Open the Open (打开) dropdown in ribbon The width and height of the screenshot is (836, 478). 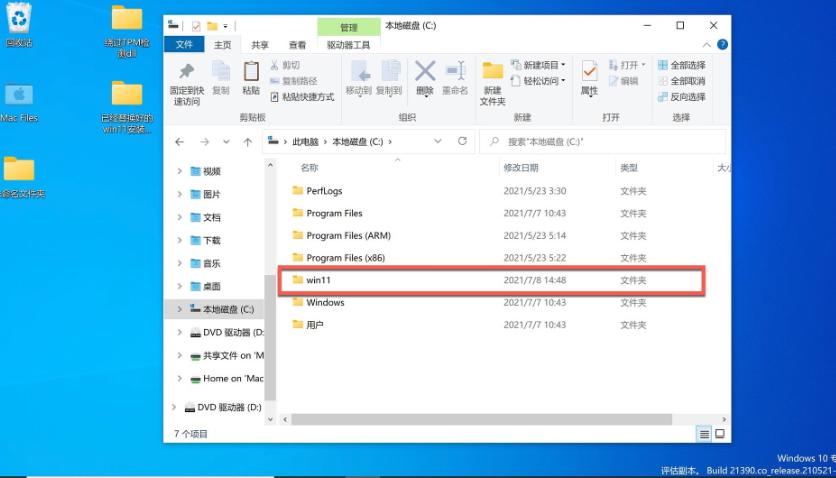point(628,65)
